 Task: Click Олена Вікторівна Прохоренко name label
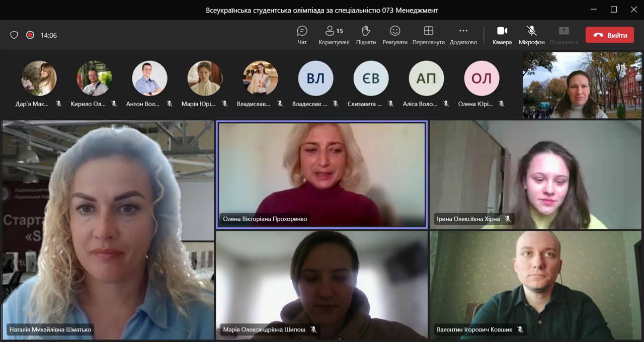point(265,219)
